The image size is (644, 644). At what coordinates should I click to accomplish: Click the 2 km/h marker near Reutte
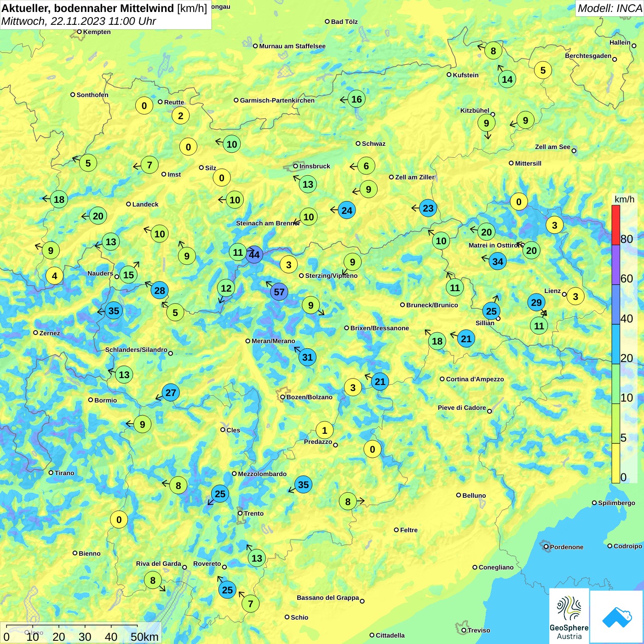[x=180, y=115]
